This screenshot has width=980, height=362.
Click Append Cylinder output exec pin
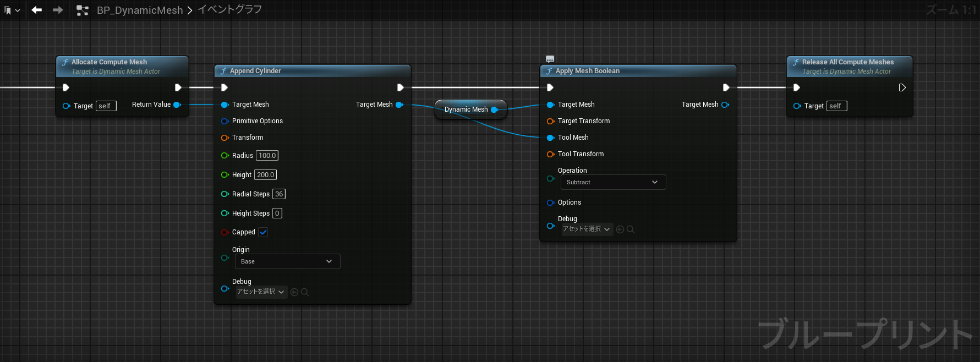pyautogui.click(x=400, y=87)
